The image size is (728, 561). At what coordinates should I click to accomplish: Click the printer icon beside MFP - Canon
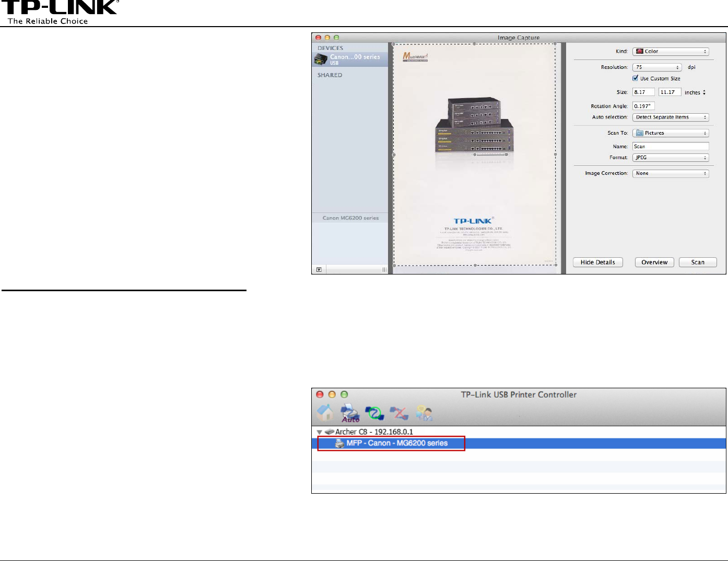339,443
